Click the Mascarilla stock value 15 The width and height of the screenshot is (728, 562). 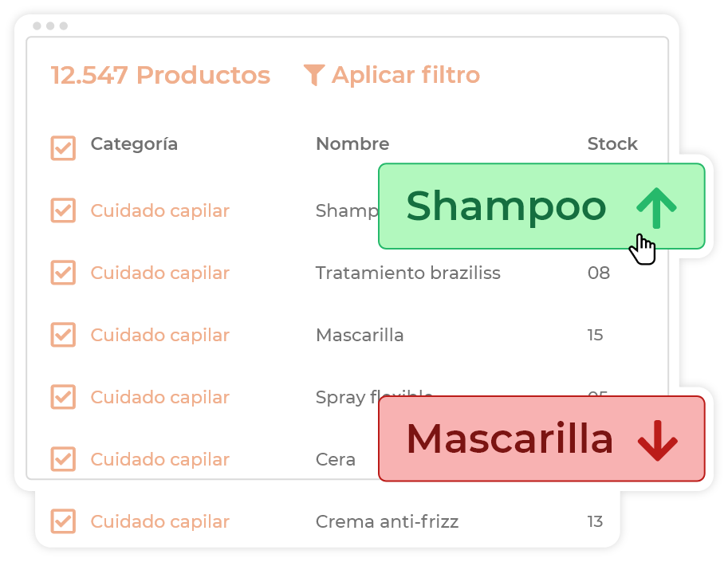[x=595, y=335]
